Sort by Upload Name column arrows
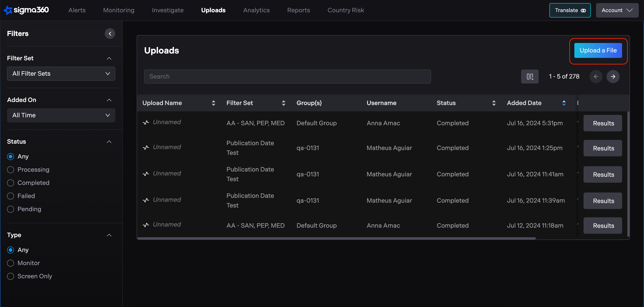 coord(213,103)
